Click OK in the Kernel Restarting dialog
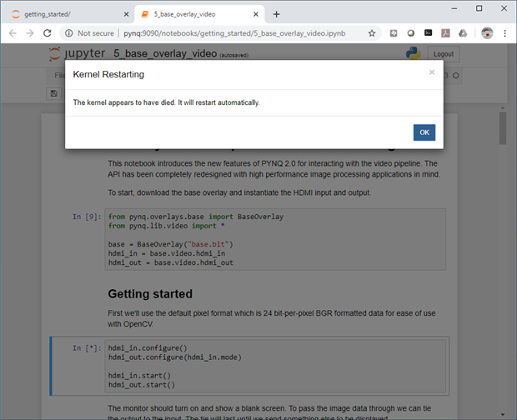This screenshot has height=420, width=517. (424, 132)
